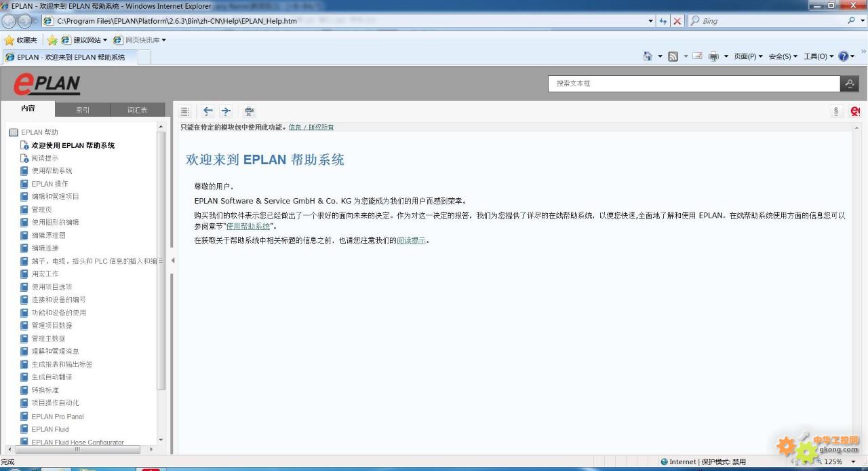Viewport: 868px width, 471px height.
Task: Open the 页面(P) menu
Action: point(748,56)
